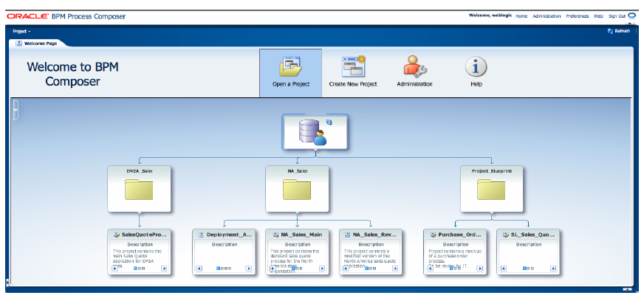Select the NA_Sales folder title
The height and width of the screenshot is (298, 644).
(297, 171)
